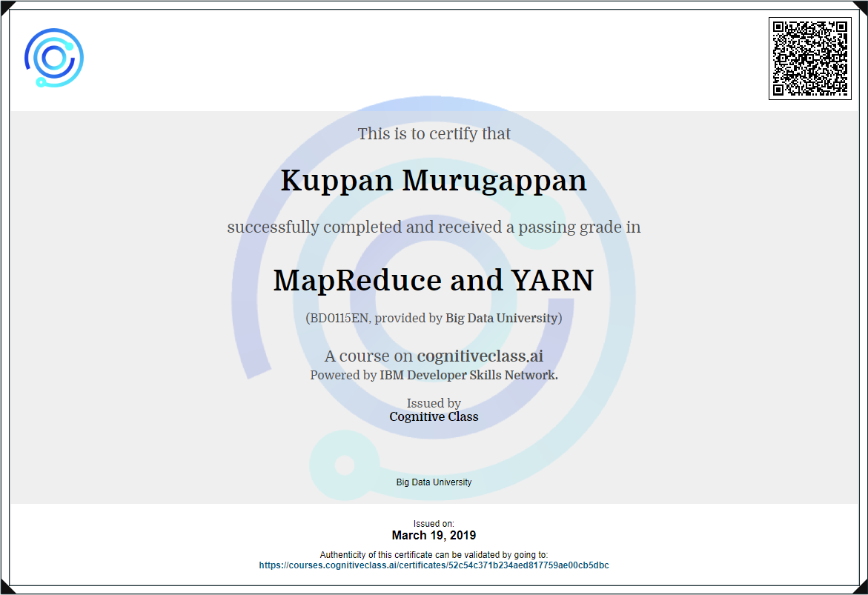
Task: Click the small 'Big Data University' footer text
Action: point(434,482)
